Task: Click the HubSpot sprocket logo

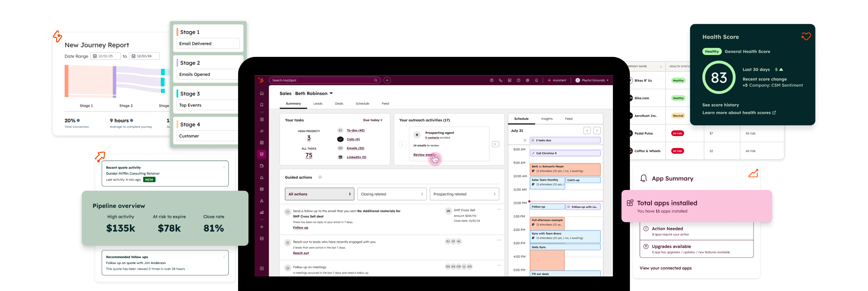Action: [260, 80]
